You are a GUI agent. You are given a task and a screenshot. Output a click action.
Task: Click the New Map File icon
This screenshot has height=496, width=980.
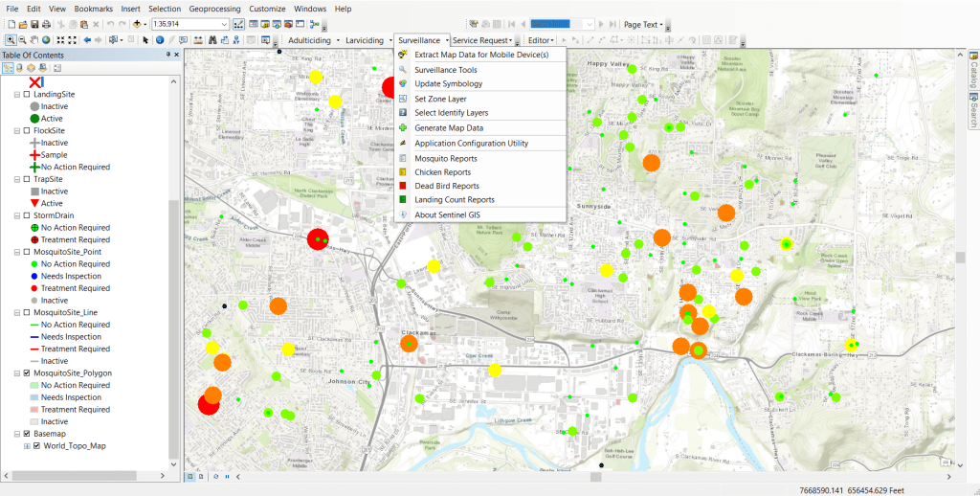pos(11,24)
